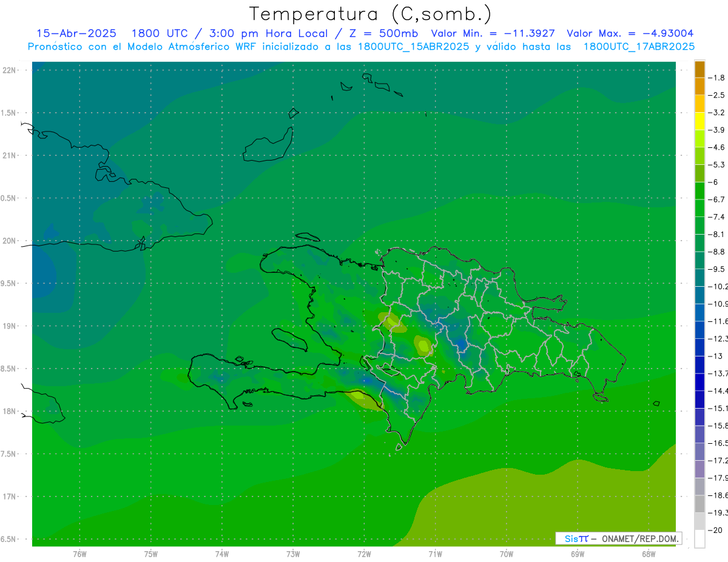
Task: Click the "-8.1" legend value
Action: [x=716, y=234]
